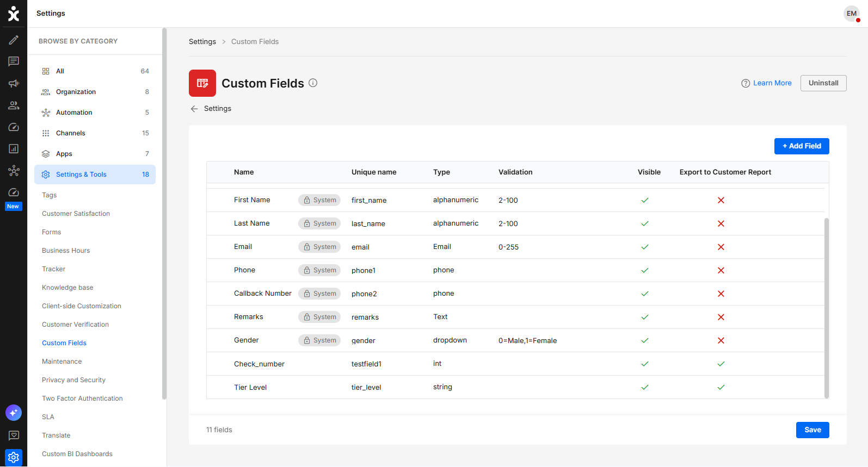Open the megaphone campaigns icon

click(14, 84)
